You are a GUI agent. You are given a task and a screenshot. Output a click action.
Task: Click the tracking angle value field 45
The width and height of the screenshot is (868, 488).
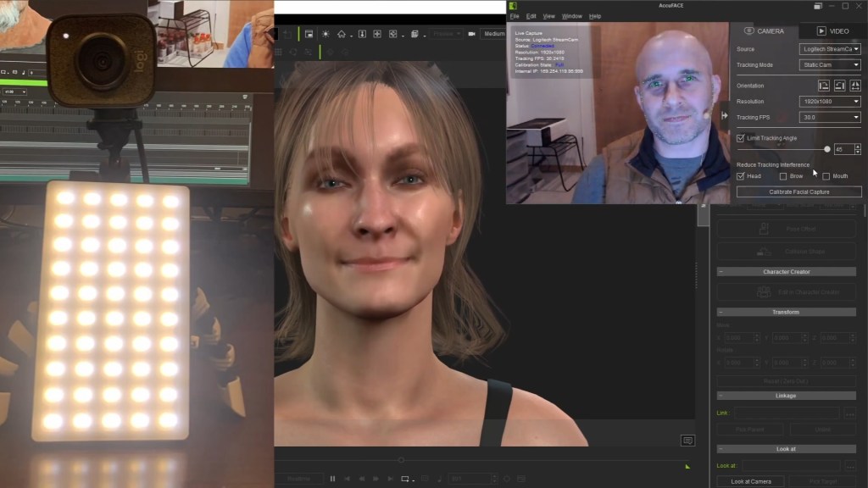(x=843, y=149)
